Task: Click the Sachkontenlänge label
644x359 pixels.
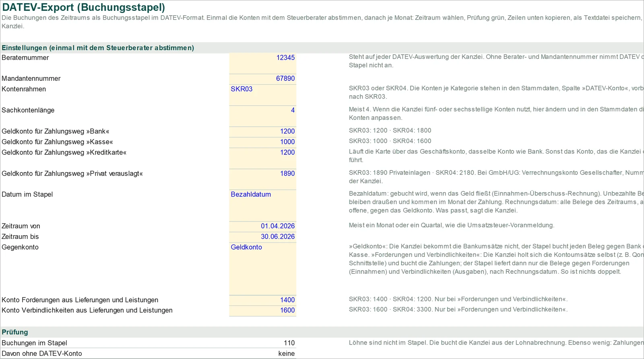Action: (x=28, y=111)
